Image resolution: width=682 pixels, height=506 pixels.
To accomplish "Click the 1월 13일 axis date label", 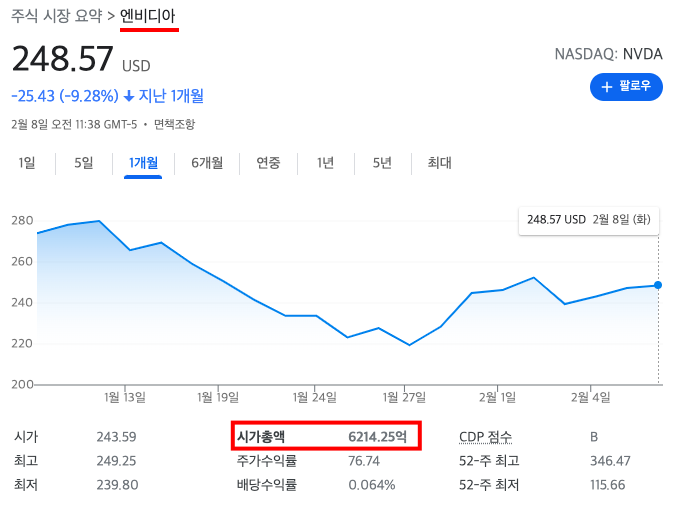I will (125, 397).
